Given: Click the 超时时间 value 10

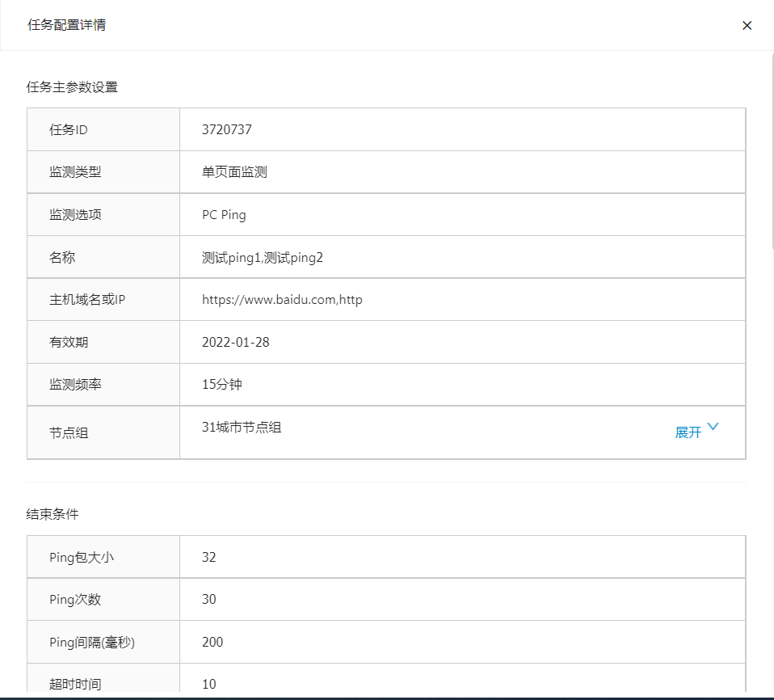Looking at the screenshot, I should coord(209,684).
